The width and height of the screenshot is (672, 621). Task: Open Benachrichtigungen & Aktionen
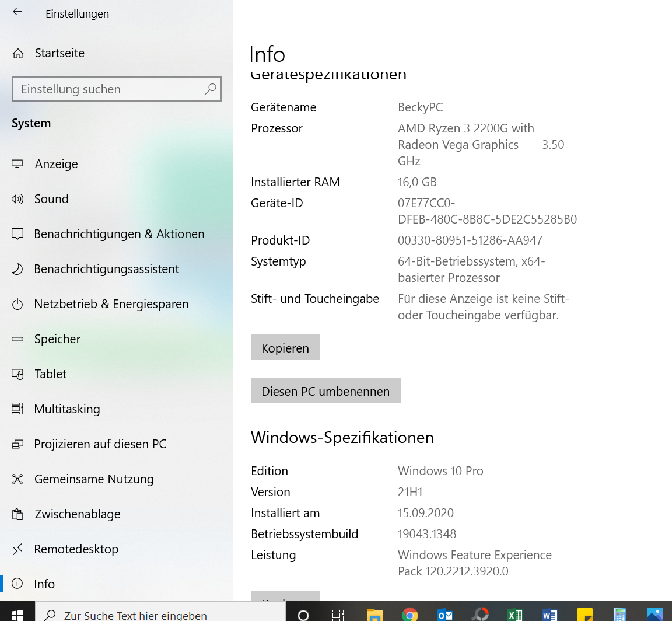coord(117,234)
